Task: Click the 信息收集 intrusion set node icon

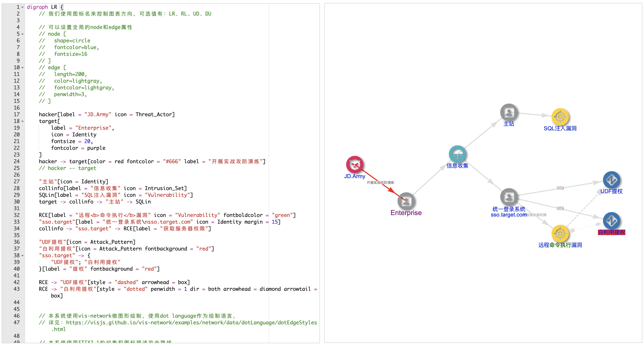Action: click(457, 154)
